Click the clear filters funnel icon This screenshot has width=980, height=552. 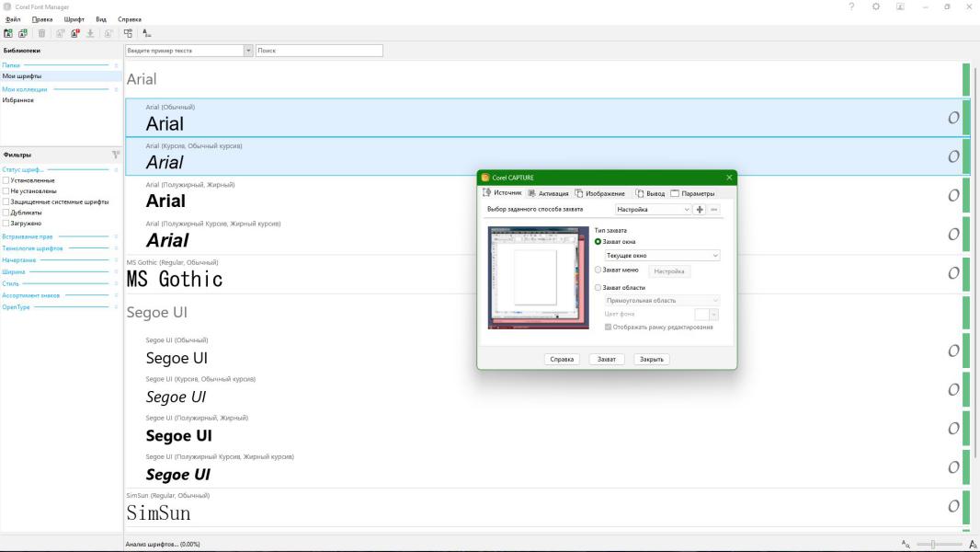point(116,155)
